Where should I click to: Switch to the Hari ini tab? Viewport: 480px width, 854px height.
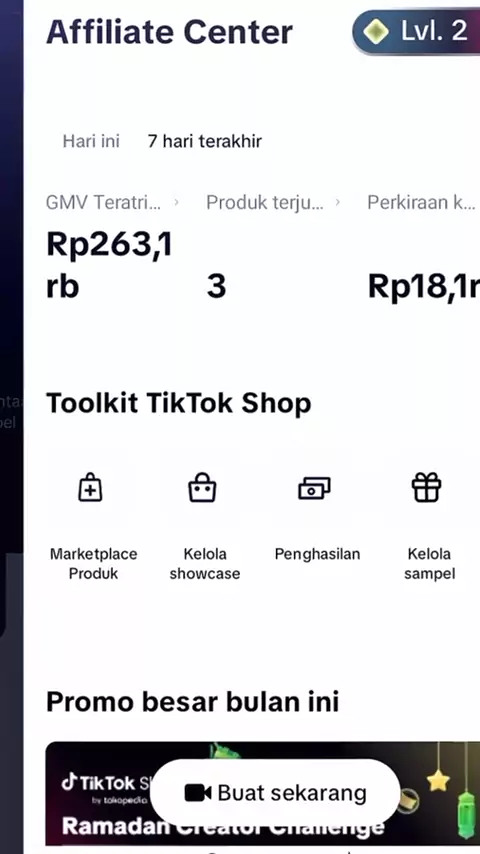tap(91, 141)
